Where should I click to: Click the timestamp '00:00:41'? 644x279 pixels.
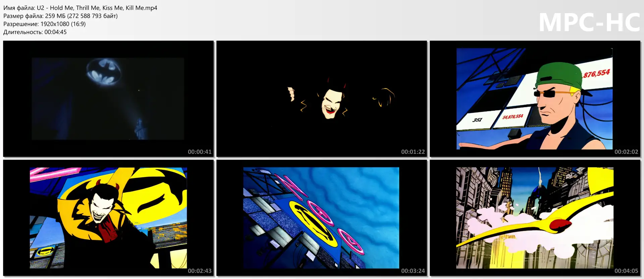pos(200,152)
